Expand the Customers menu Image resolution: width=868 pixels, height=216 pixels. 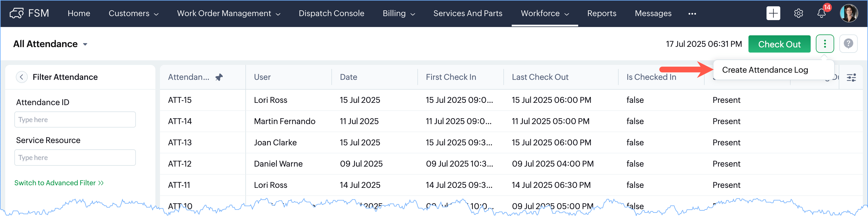click(133, 14)
